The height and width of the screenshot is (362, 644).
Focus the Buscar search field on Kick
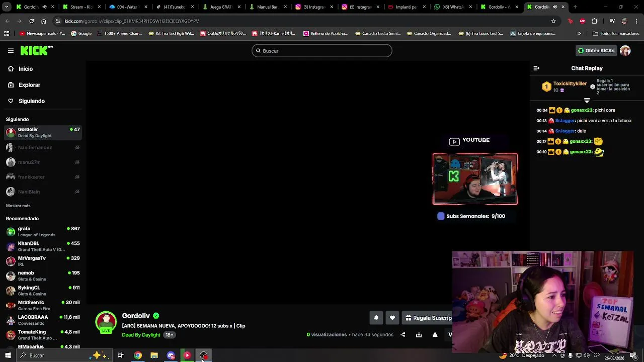(x=321, y=51)
